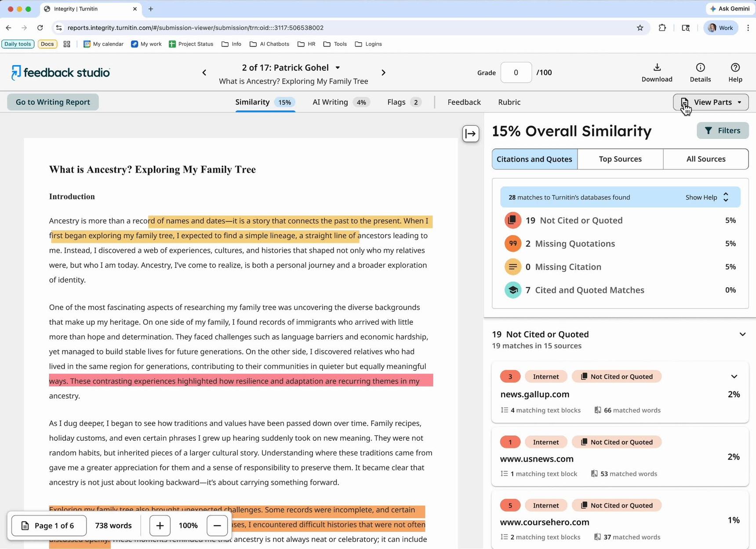Viewport: 756px width, 549px height.
Task: Go to previous student submission arrow
Action: click(204, 73)
